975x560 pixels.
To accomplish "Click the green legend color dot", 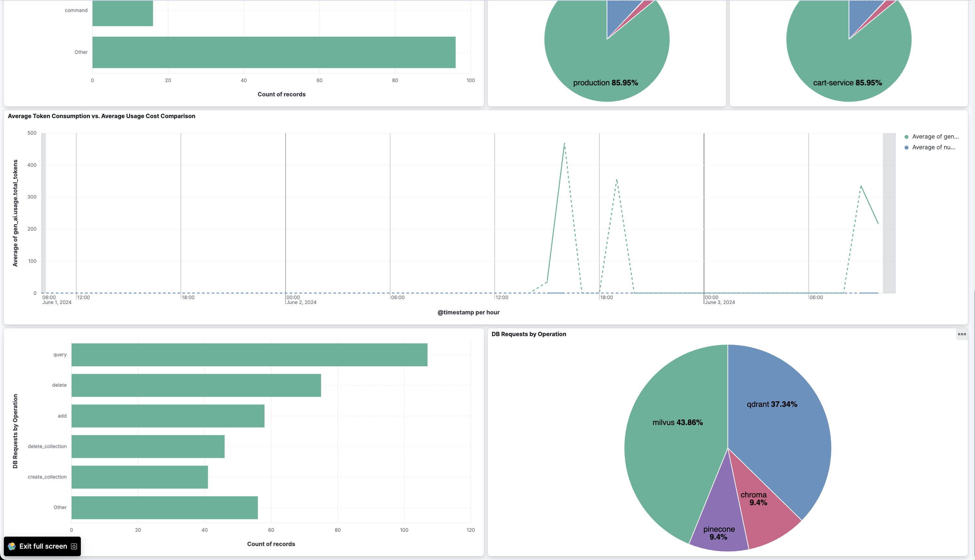I will tap(907, 137).
